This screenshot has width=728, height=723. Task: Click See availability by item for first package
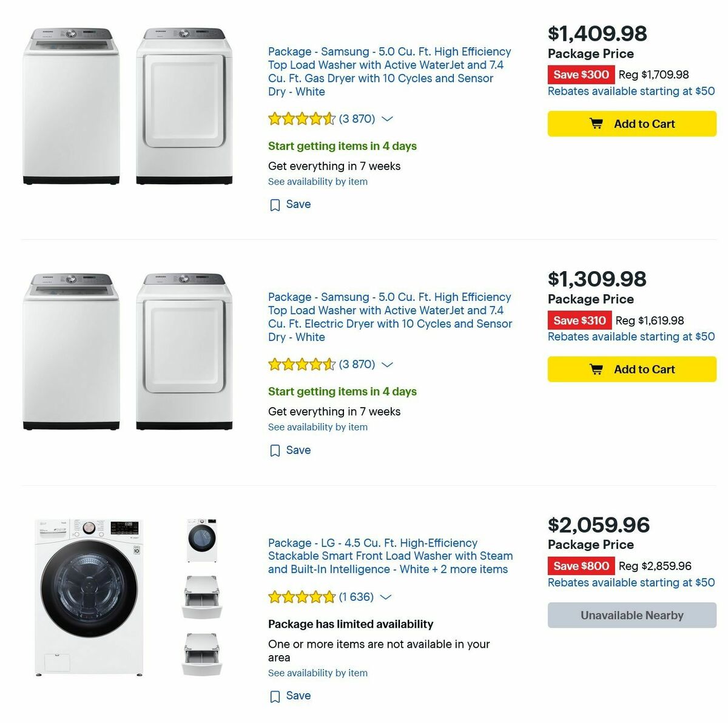[x=317, y=181]
